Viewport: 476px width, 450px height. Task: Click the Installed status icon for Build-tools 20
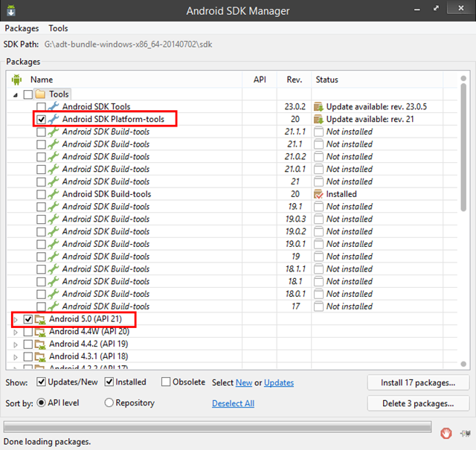pos(318,194)
